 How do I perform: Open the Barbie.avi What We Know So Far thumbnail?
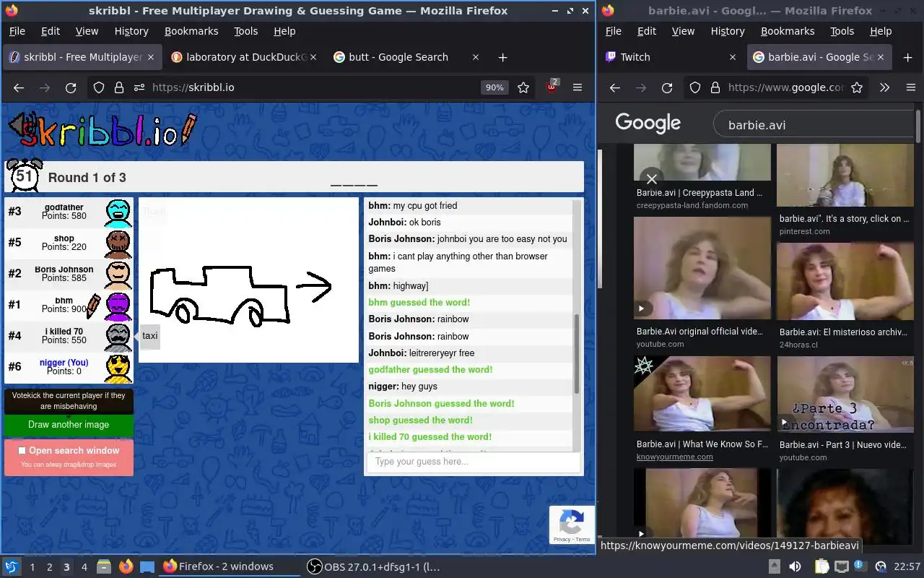tap(702, 394)
